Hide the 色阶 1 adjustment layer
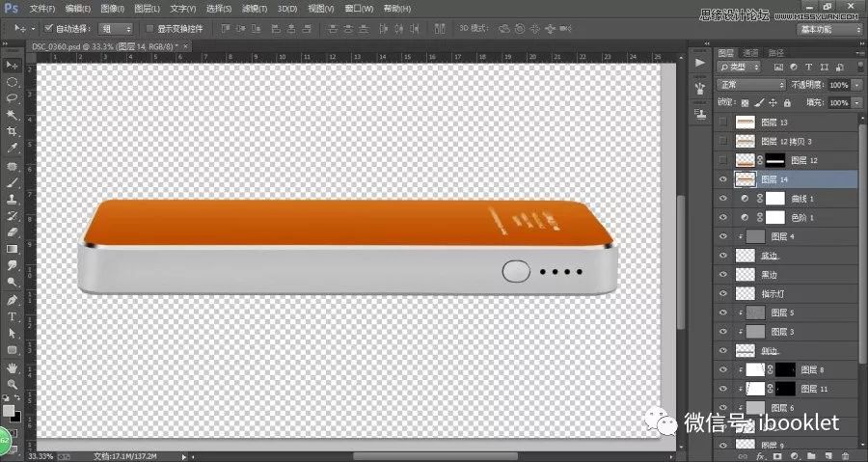This screenshot has height=462, width=868. (x=723, y=217)
